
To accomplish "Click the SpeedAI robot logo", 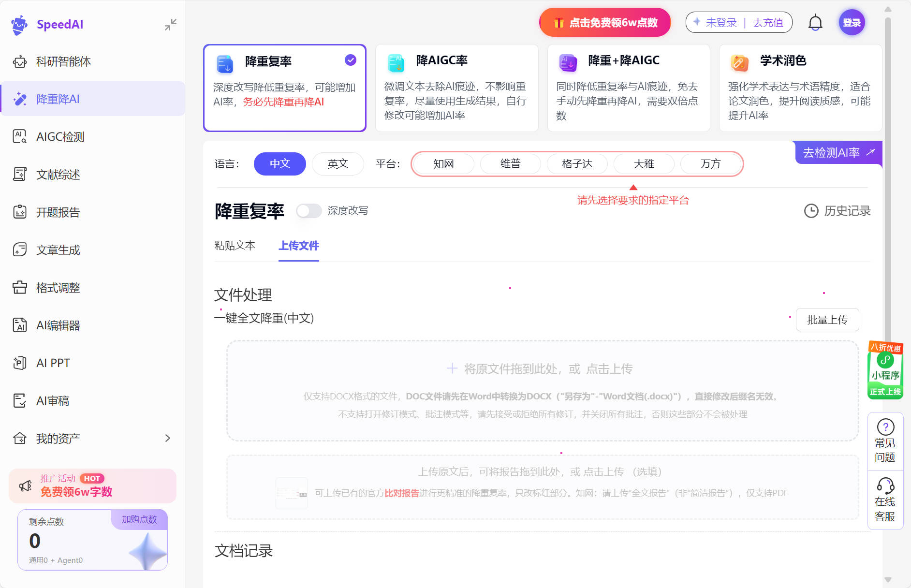I will pos(20,25).
